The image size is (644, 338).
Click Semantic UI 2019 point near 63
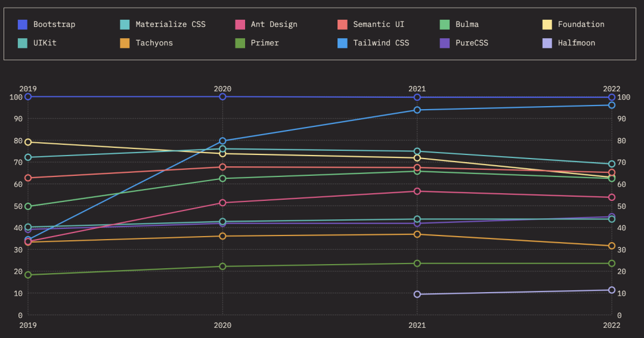tap(28, 178)
